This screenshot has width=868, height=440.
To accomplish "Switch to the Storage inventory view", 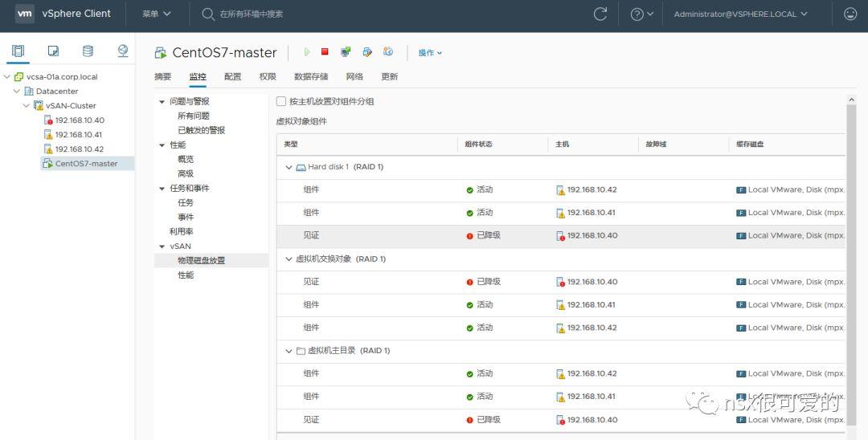I will (88, 51).
